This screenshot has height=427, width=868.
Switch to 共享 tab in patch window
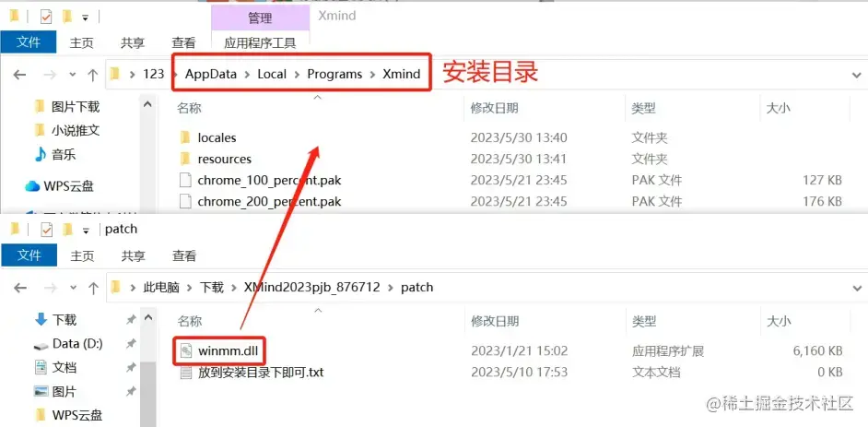[133, 255]
